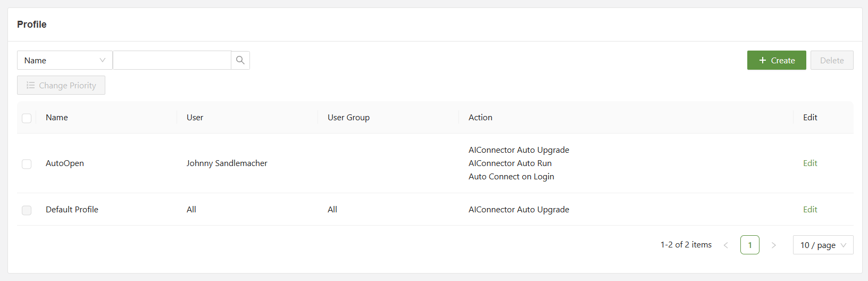Edit the Default Profile entry
The height and width of the screenshot is (281, 868).
coord(809,210)
